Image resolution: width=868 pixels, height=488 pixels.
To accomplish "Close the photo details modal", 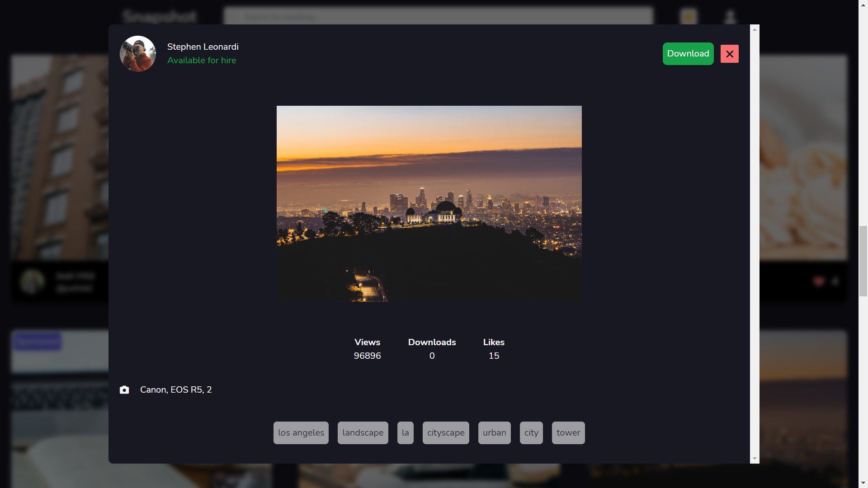I will 729,54.
